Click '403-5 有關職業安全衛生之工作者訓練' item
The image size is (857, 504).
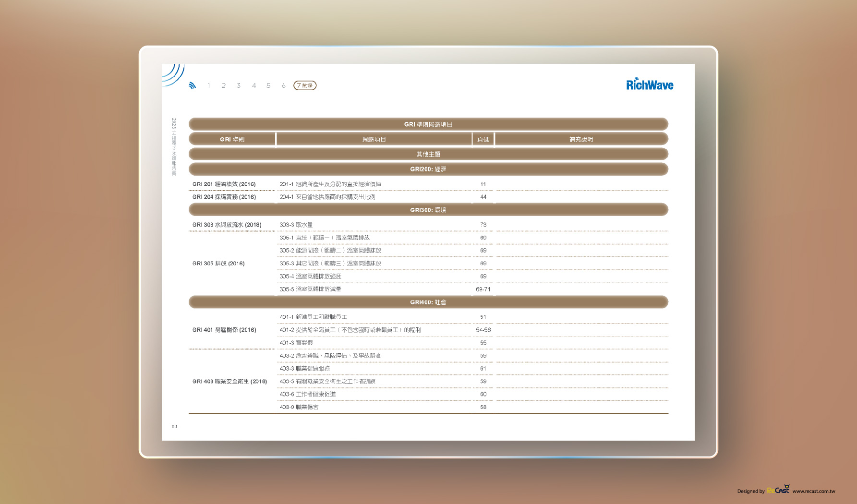[x=327, y=382]
